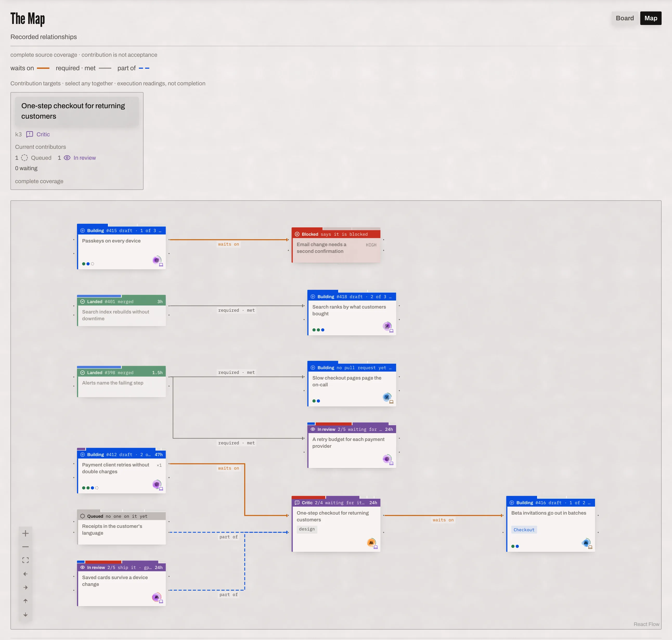Click the x1 count on Payment client card
672x640 pixels.
pos(159,465)
